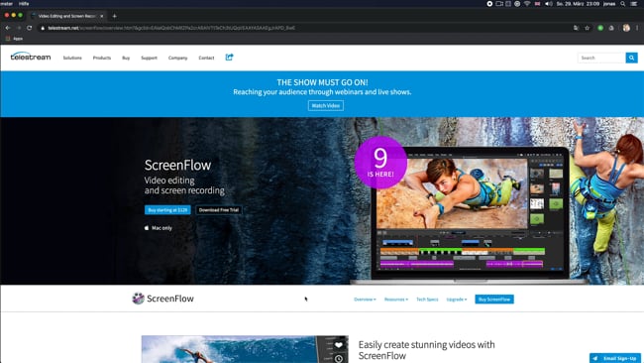Click the screen recording indicator in the menu bar
This screenshot has width=644, height=363.
pos(489,4)
